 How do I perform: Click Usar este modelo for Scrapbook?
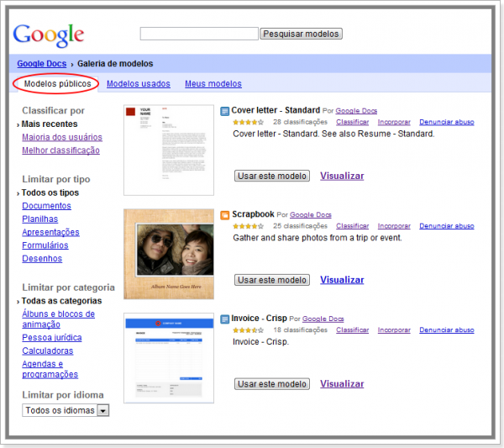pyautogui.click(x=272, y=280)
